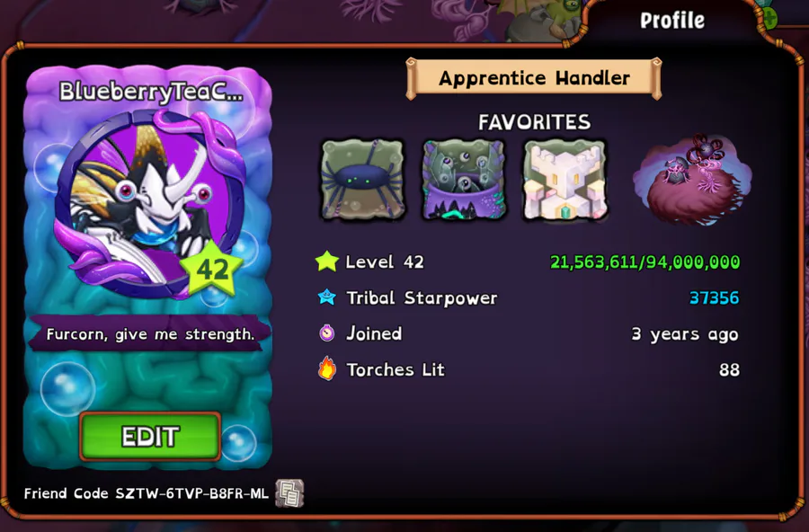Click the blue Tribal Starpower star icon
This screenshot has height=532, width=809.
327,297
